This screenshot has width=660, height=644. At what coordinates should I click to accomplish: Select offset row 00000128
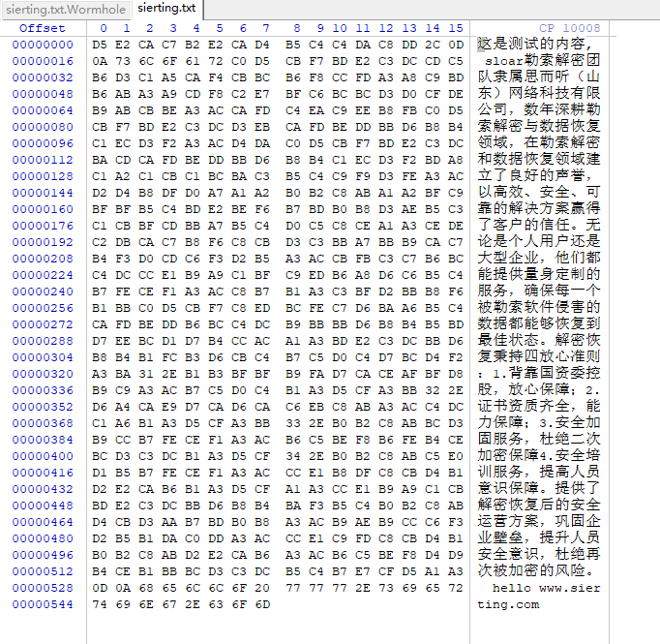(x=43, y=176)
